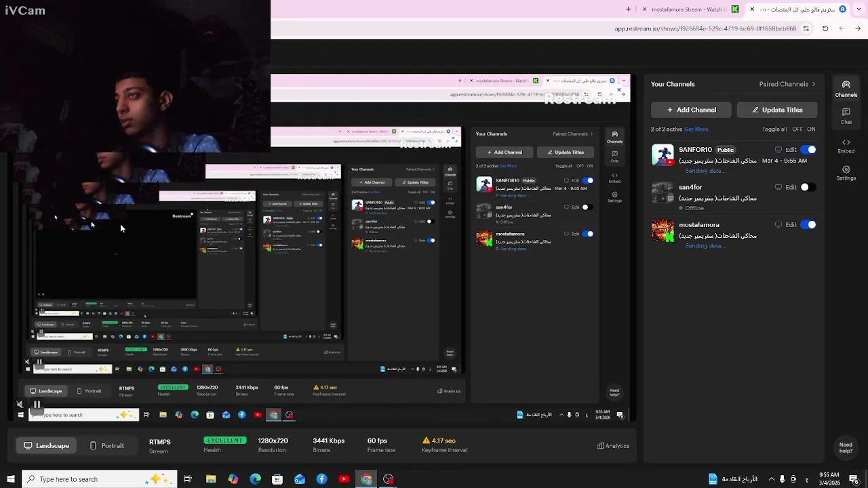868x488 pixels.
Task: Open the Windows Start menu
Action: coord(10,479)
